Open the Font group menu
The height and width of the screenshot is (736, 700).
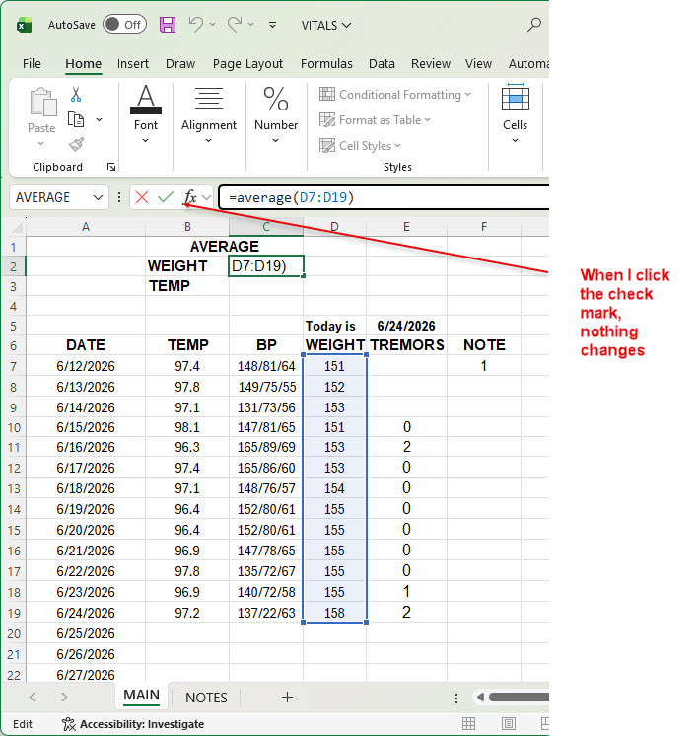(146, 114)
